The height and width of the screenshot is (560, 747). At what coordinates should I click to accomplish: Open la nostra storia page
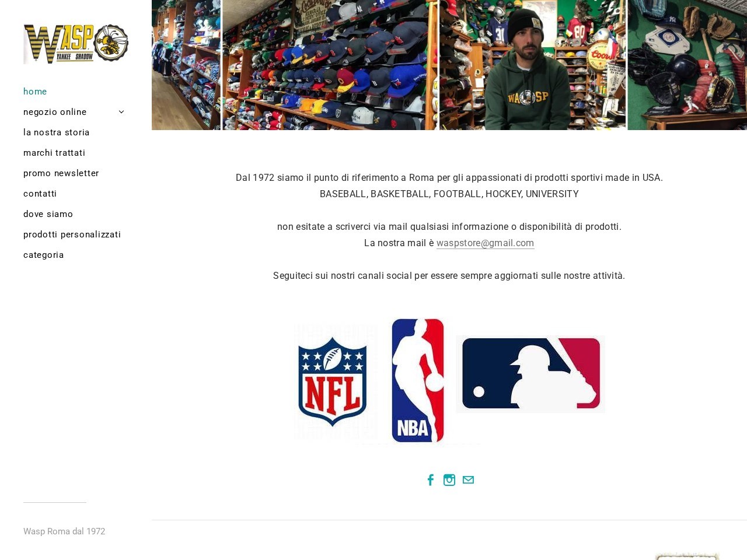tap(56, 132)
